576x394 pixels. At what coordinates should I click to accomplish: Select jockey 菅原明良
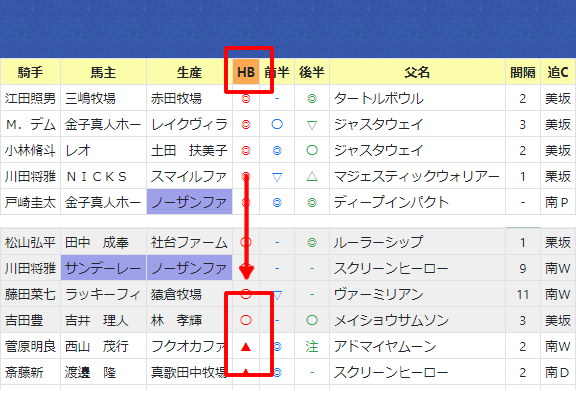[x=30, y=347]
